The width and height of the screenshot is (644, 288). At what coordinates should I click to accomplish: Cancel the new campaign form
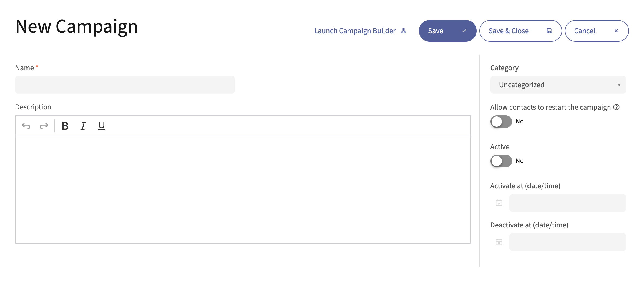596,31
